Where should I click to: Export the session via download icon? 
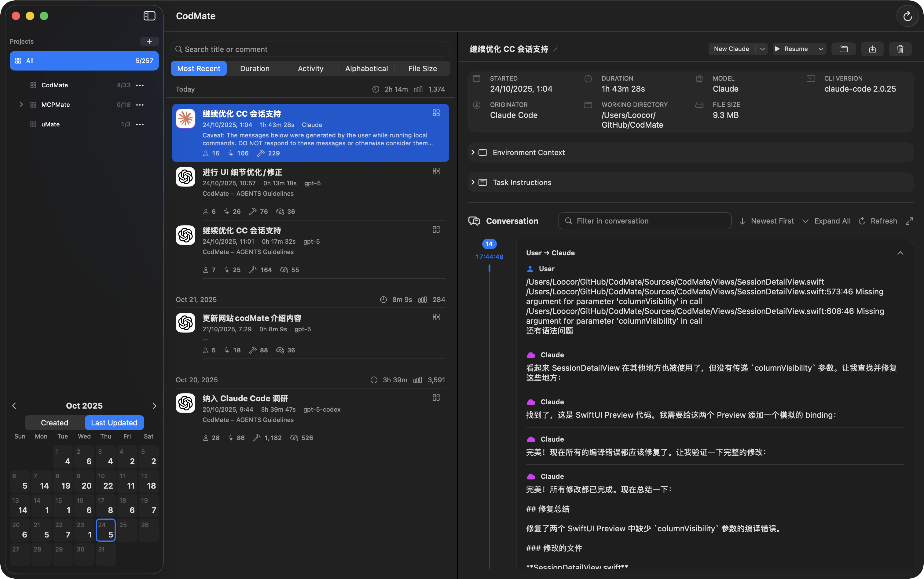tap(872, 49)
